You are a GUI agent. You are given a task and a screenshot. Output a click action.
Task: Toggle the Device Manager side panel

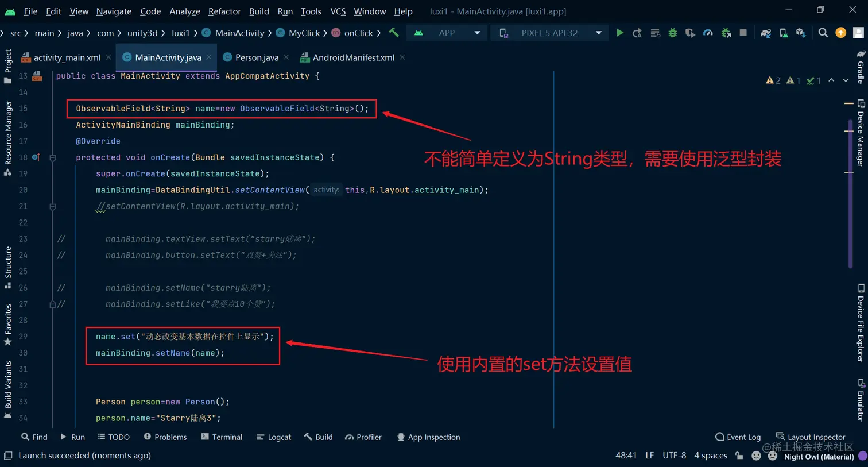pyautogui.click(x=861, y=133)
